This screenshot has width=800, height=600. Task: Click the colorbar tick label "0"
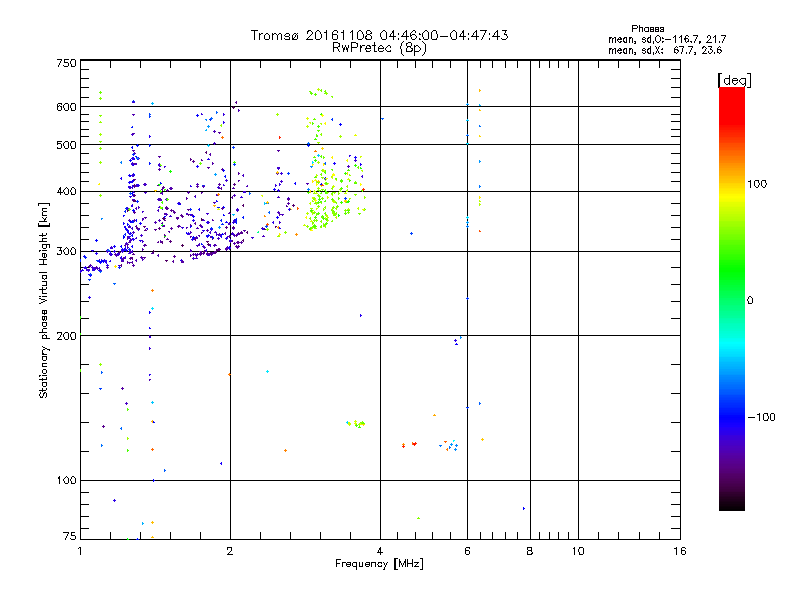[749, 301]
